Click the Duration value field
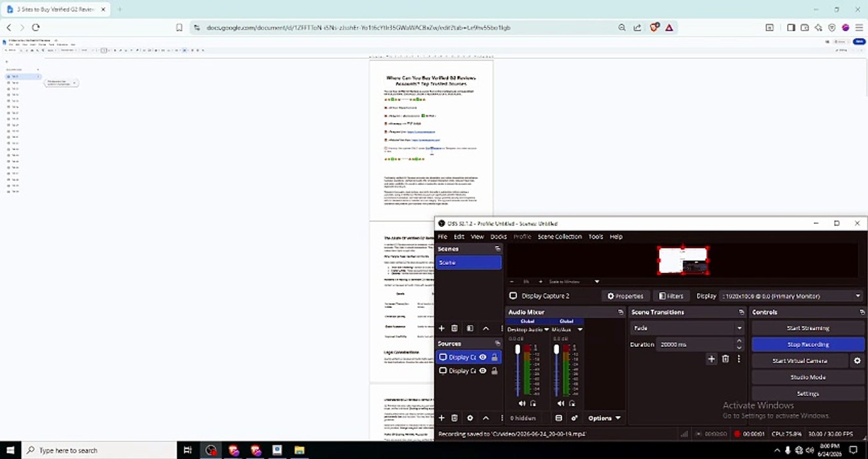868x459 pixels. tap(696, 344)
